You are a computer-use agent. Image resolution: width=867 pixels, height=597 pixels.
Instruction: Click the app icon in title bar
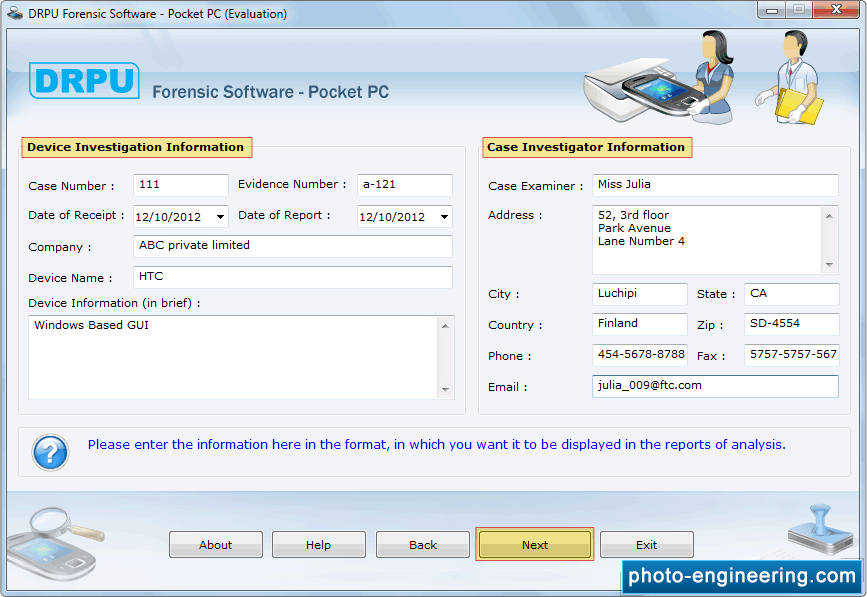coord(15,13)
